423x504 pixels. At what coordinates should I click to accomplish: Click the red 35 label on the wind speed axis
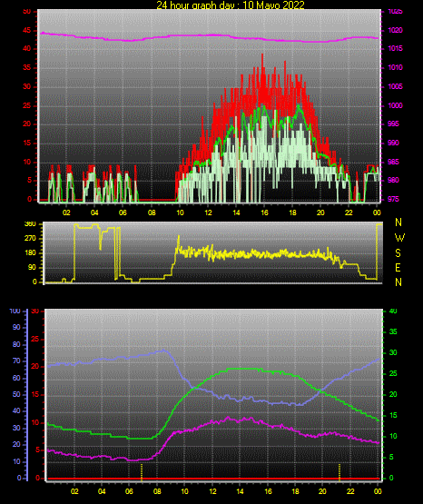click(27, 67)
